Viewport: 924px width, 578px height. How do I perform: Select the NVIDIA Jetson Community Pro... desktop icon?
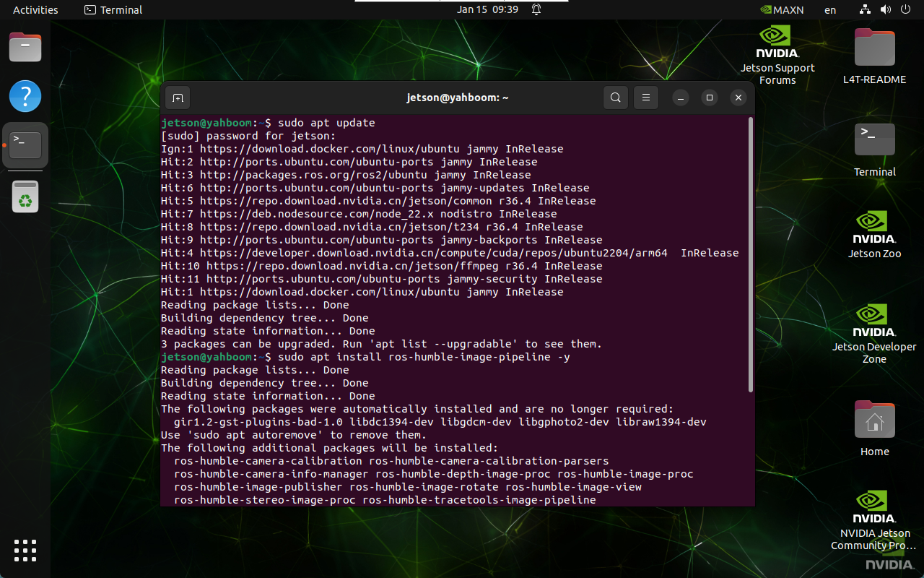click(x=874, y=520)
